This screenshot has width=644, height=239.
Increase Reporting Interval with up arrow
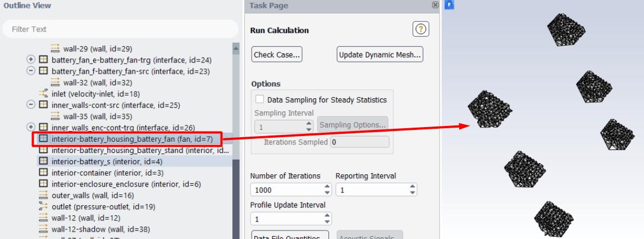[x=412, y=187]
